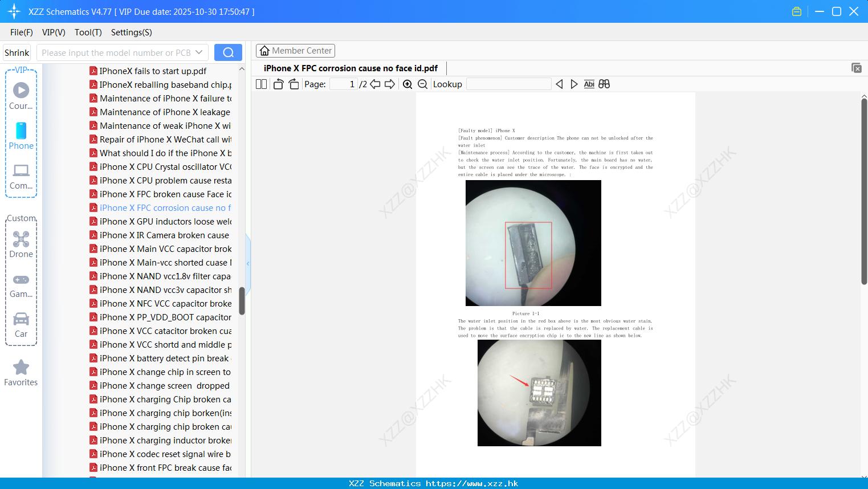Image resolution: width=868 pixels, height=489 pixels.
Task: Open the Drone category
Action: [21, 244]
